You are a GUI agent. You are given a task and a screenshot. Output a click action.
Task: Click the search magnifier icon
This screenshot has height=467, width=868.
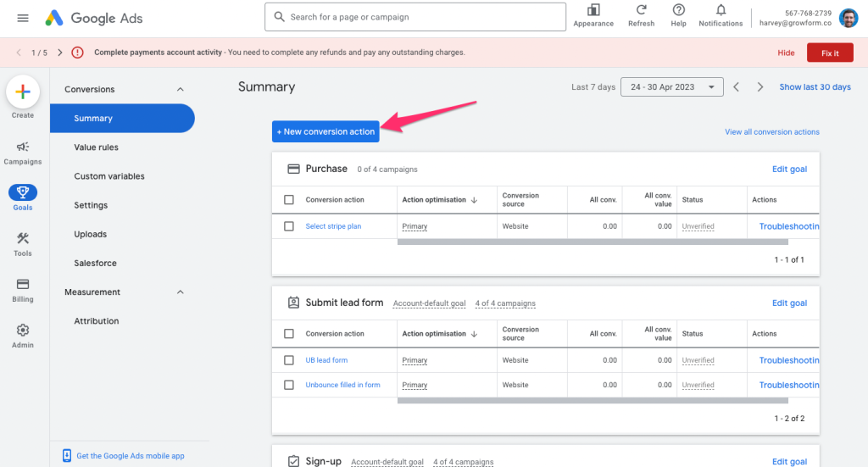point(280,17)
